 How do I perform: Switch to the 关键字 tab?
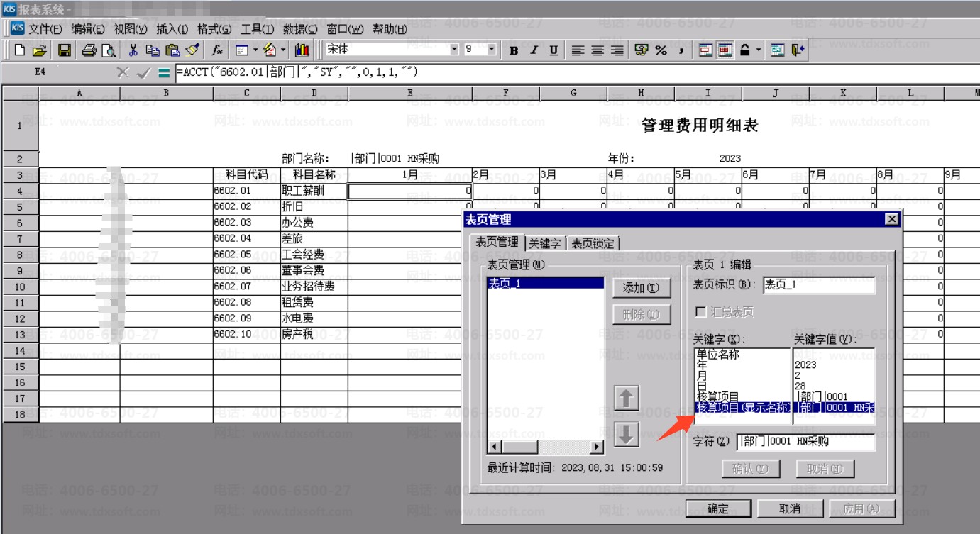[x=545, y=243]
